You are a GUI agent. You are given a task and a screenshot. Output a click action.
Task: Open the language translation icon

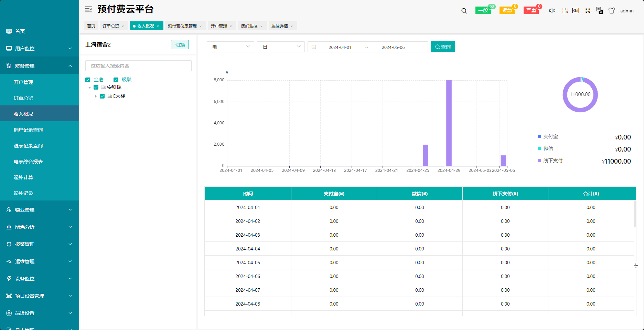coord(600,11)
